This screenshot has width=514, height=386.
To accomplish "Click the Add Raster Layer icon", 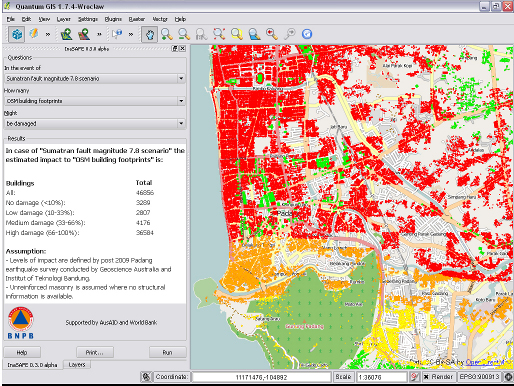I will pyautogui.click(x=84, y=34).
